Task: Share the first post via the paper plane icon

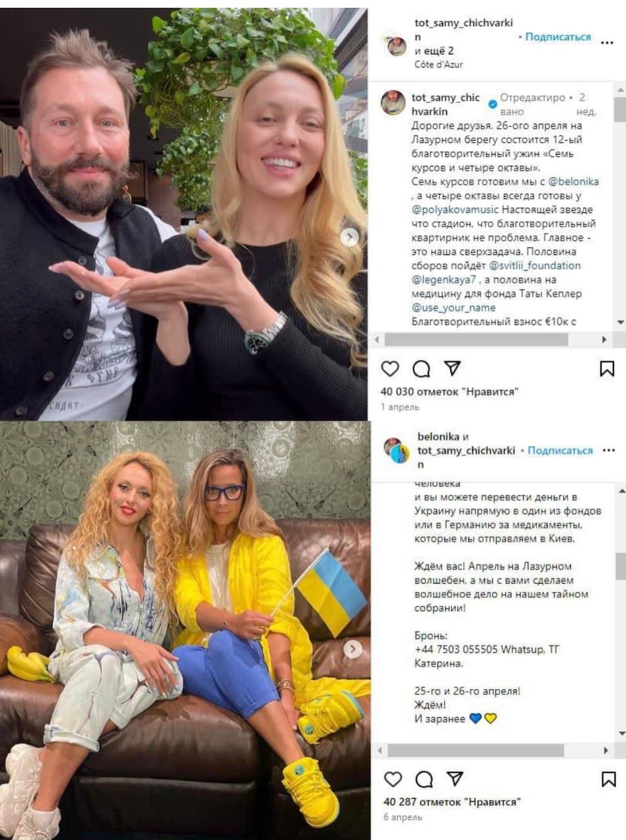Action: (453, 368)
